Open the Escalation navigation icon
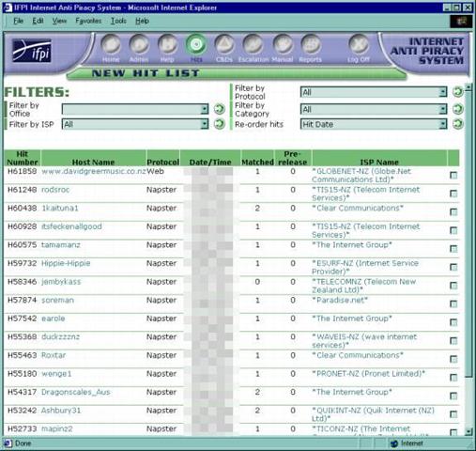This screenshot has height=451, width=476. click(253, 44)
